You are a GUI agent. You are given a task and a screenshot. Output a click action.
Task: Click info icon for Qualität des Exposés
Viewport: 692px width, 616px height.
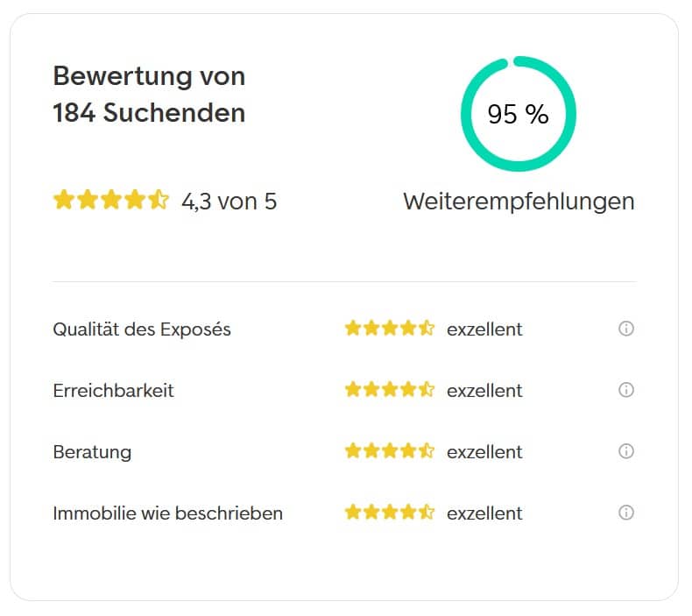tap(625, 329)
